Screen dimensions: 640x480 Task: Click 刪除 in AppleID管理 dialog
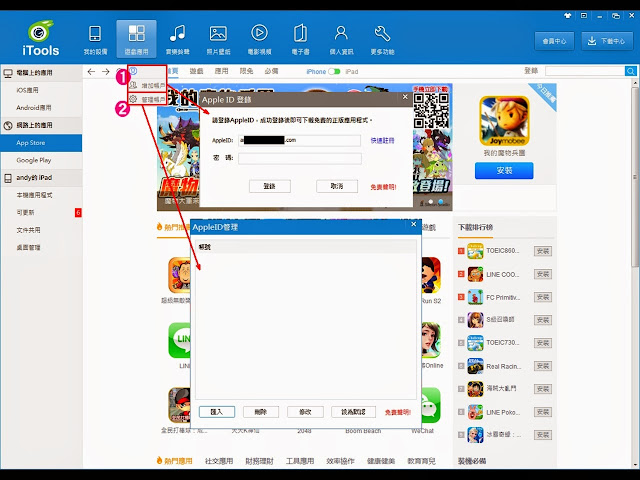[261, 412]
